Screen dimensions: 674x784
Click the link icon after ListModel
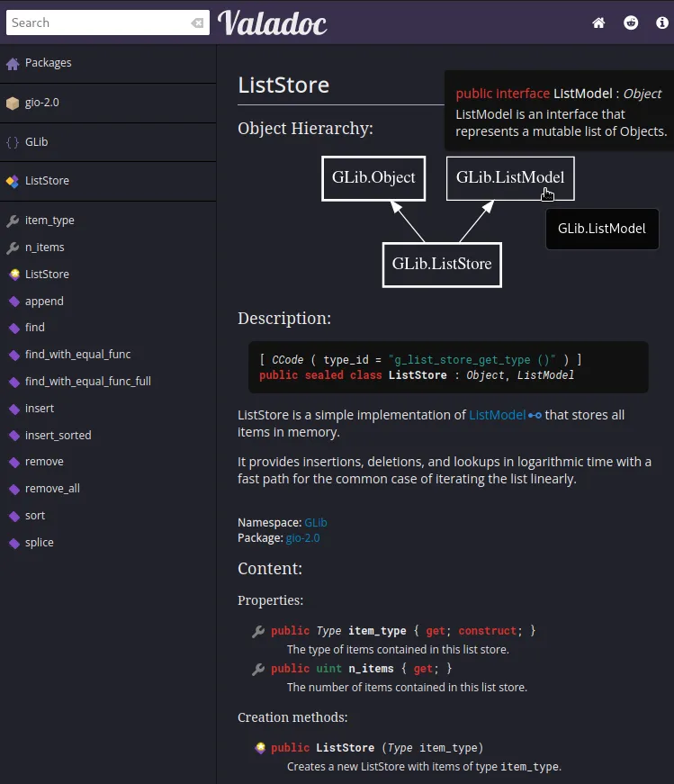(x=535, y=415)
